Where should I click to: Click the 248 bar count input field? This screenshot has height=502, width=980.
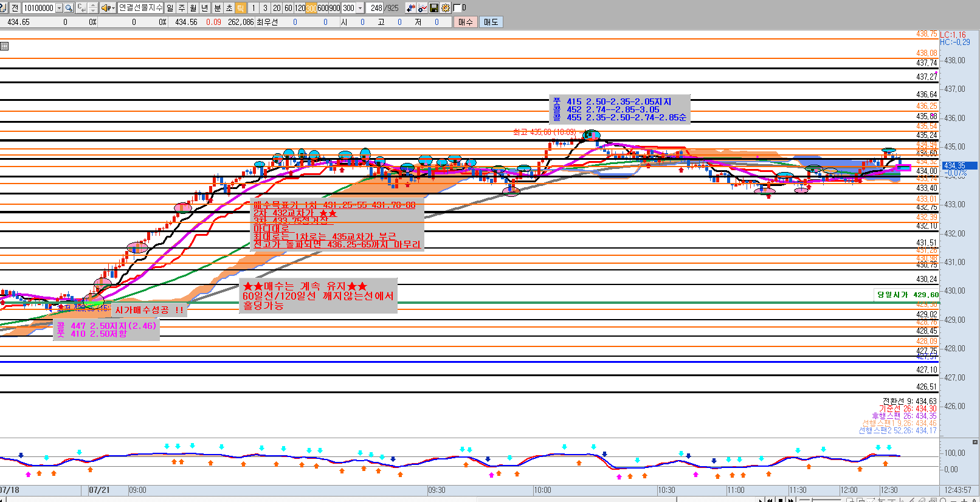(x=376, y=8)
